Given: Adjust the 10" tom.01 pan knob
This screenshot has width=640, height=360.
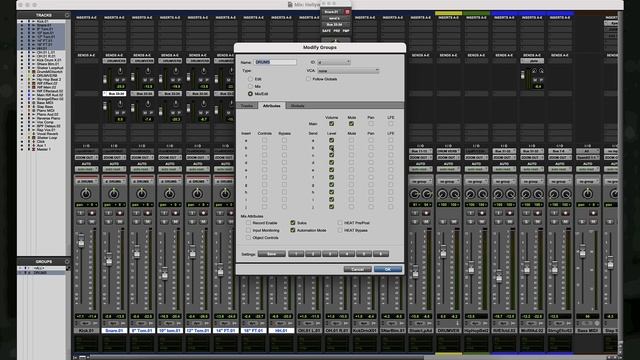Looking at the screenshot, I should click(x=169, y=194).
